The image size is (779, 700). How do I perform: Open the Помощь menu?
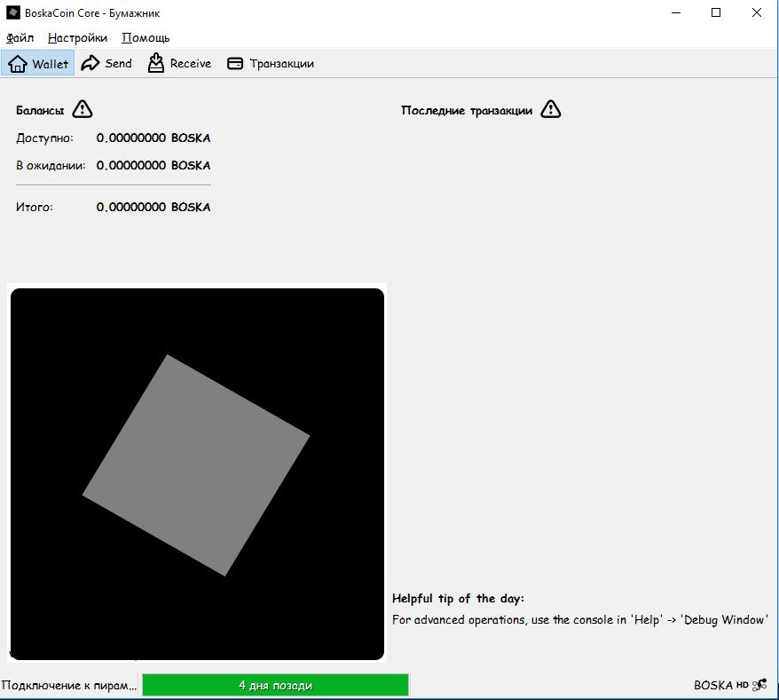coord(146,38)
